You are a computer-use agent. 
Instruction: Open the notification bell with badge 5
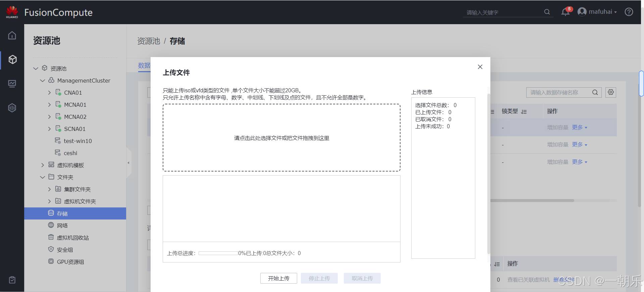pos(566,12)
